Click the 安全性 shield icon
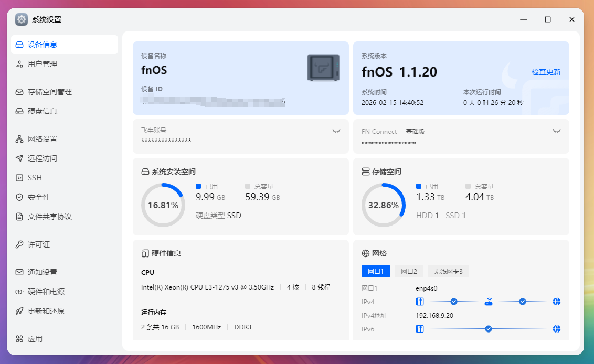The width and height of the screenshot is (594, 364). pyautogui.click(x=19, y=197)
